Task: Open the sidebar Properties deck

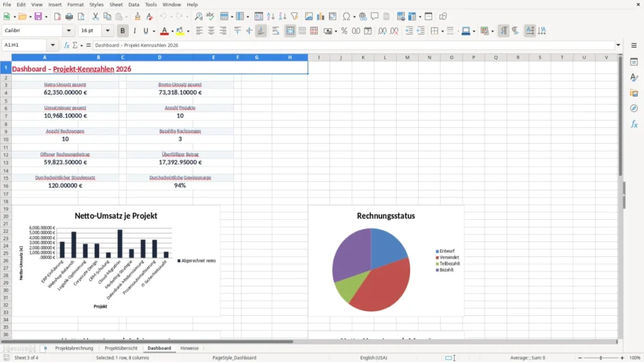Action: click(634, 62)
